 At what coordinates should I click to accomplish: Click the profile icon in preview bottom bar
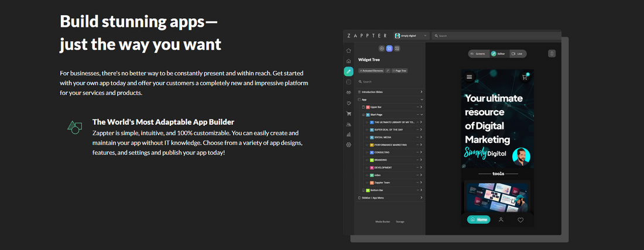click(501, 220)
